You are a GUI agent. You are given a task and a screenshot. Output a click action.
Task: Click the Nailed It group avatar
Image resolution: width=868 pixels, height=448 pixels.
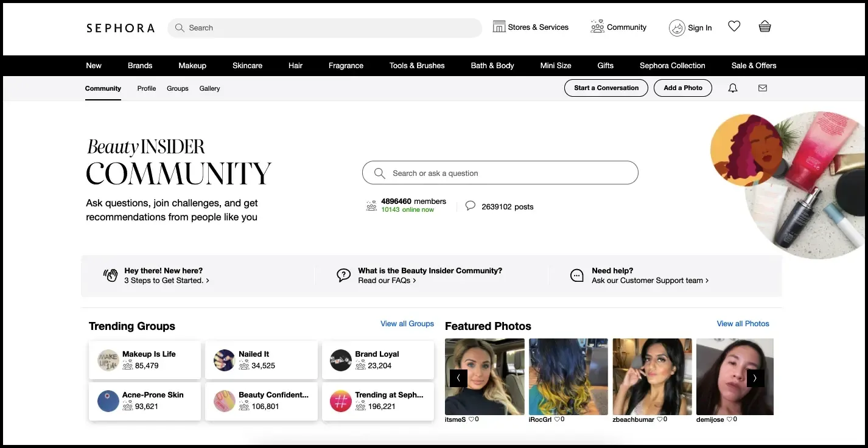pos(225,360)
